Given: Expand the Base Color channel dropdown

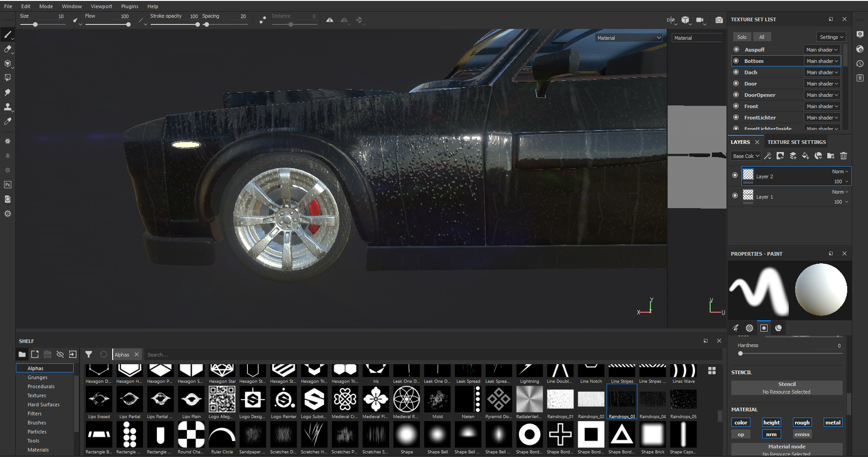Looking at the screenshot, I should (746, 156).
